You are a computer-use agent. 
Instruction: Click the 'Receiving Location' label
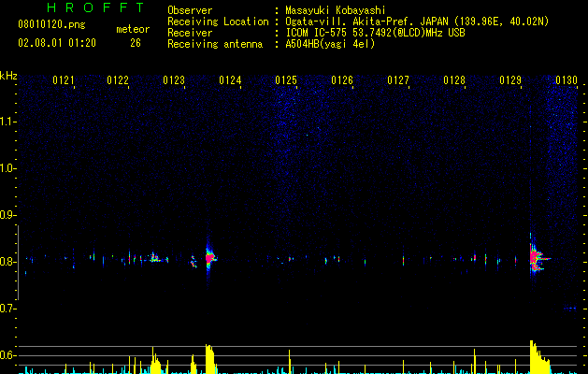coord(218,22)
